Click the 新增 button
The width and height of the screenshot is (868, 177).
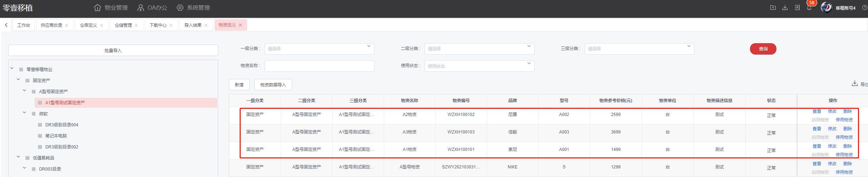pos(239,85)
